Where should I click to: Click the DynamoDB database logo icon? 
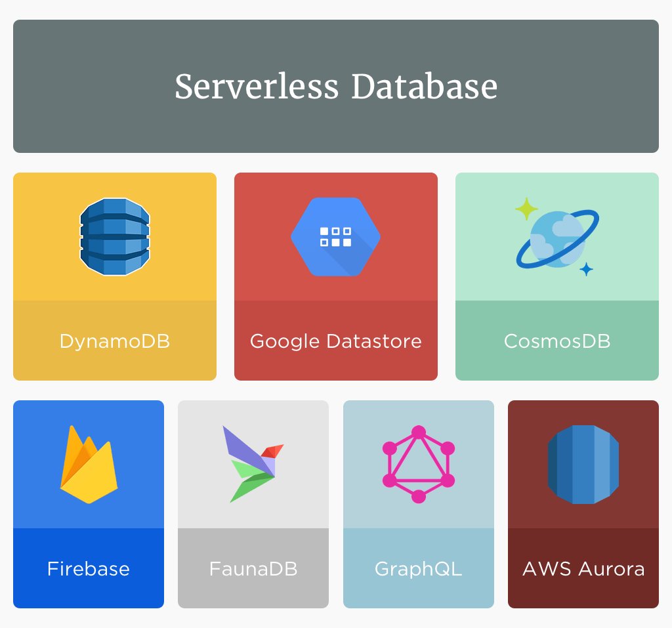pyautogui.click(x=115, y=237)
